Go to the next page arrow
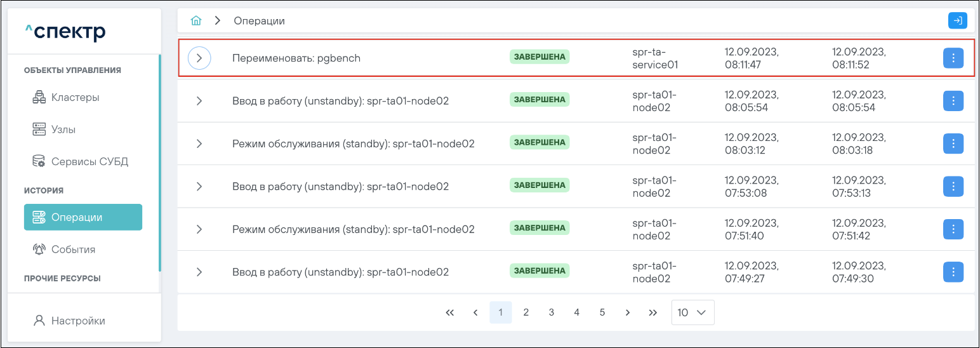The width and height of the screenshot is (980, 348). coord(627,312)
